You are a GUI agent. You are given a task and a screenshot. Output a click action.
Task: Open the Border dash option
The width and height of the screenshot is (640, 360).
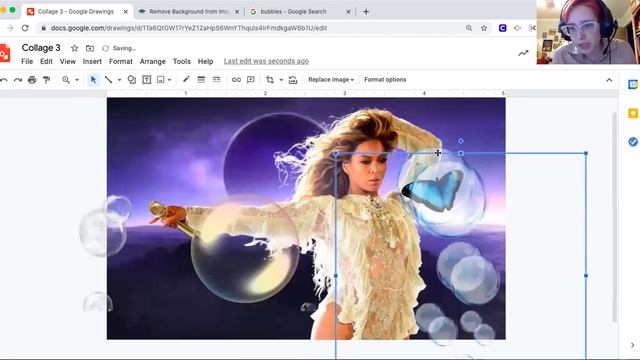click(x=216, y=80)
